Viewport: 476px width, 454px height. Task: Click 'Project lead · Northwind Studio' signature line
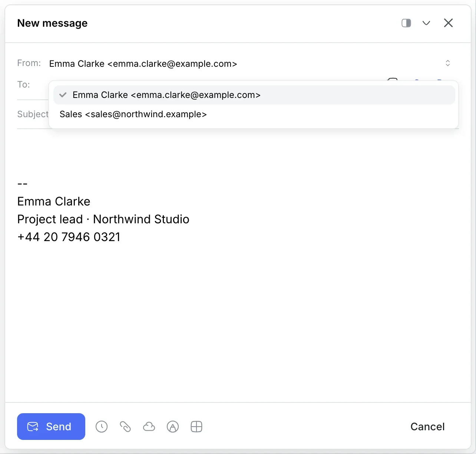point(103,219)
